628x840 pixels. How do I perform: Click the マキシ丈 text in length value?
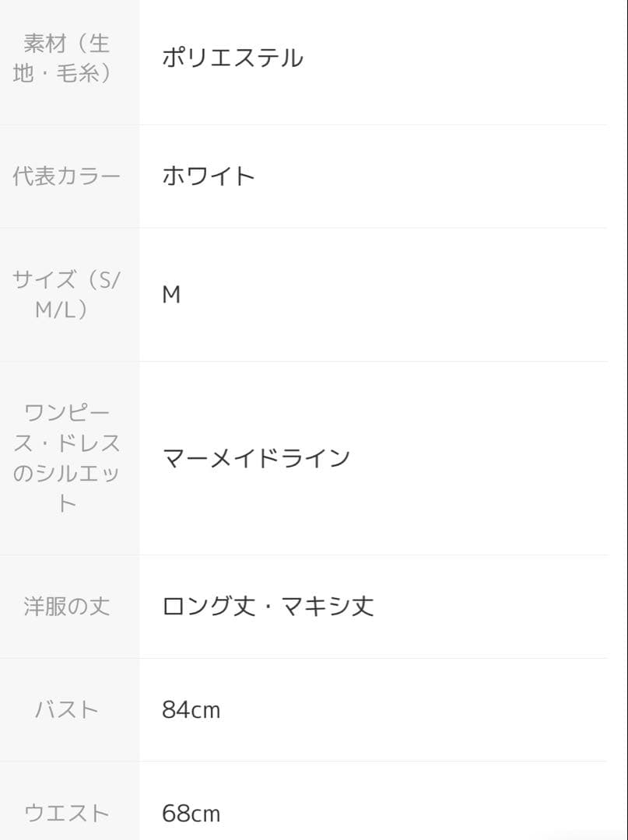tap(327, 606)
